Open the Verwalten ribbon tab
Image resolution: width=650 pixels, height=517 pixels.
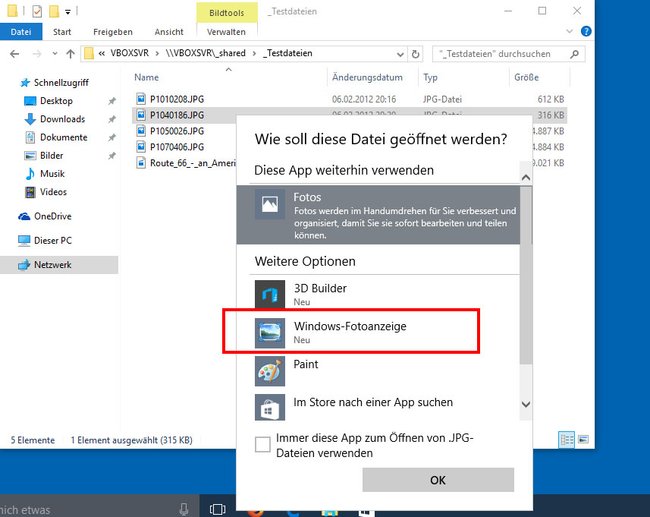point(226,32)
